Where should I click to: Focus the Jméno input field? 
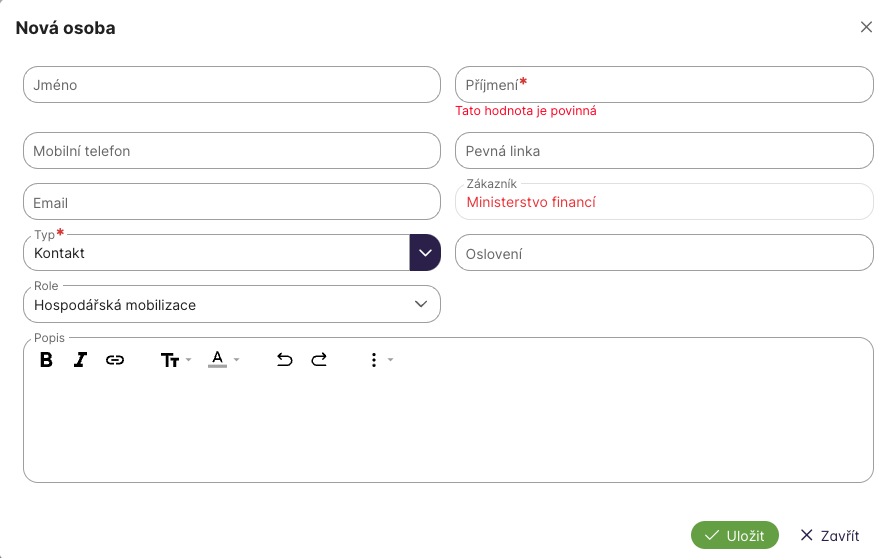pos(231,85)
